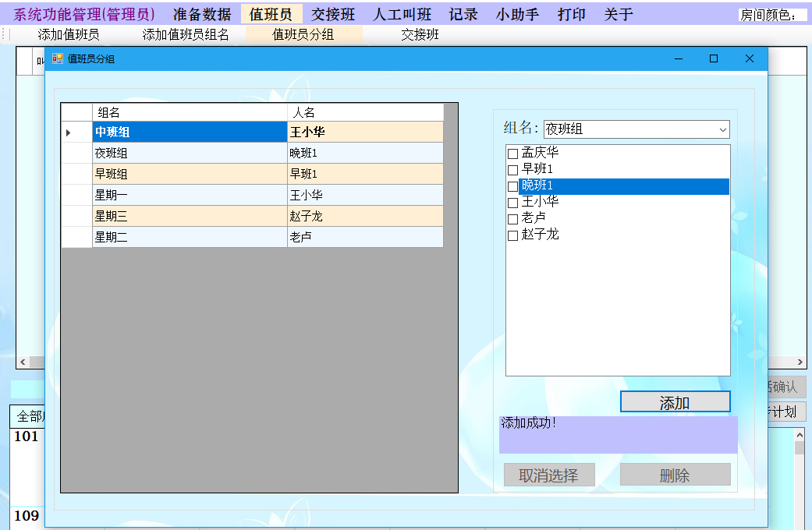Open the 关于 menu
The height and width of the screenshot is (530, 812).
pos(619,15)
